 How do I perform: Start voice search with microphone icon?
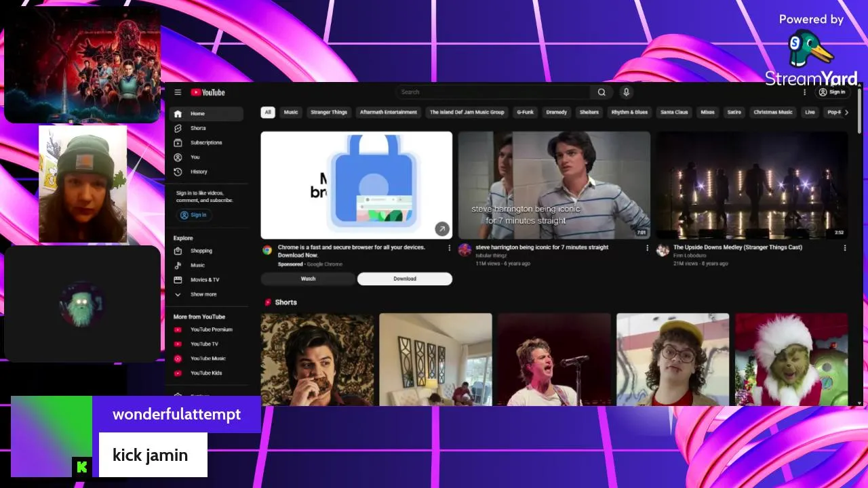(627, 92)
